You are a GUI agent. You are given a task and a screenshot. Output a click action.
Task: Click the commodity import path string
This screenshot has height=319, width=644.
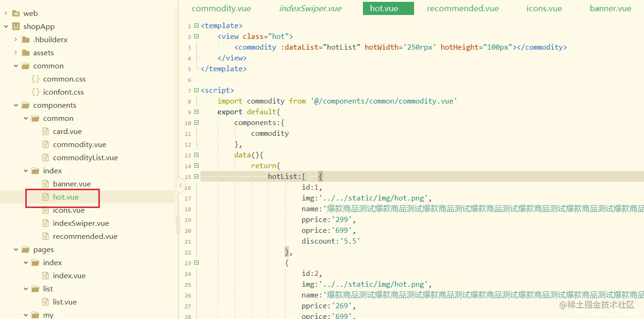[x=384, y=101]
